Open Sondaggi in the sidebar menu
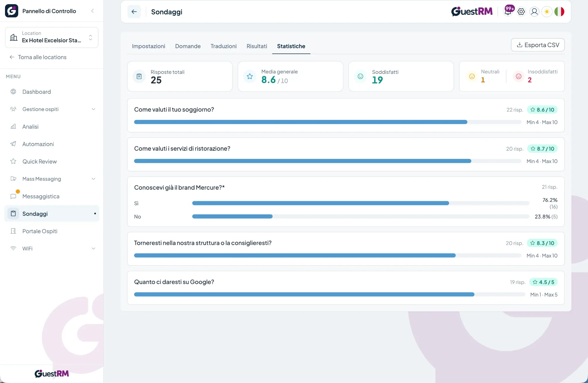588x383 pixels. coord(52,214)
